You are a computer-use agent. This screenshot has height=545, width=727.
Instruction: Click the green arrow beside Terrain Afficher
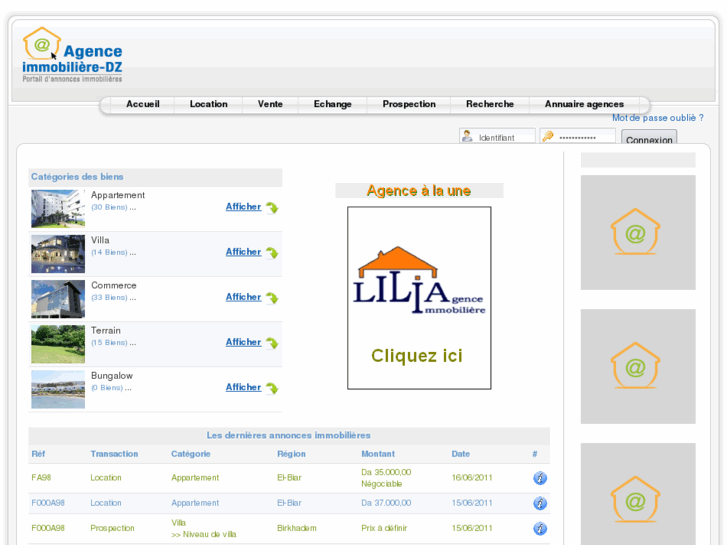(x=272, y=343)
